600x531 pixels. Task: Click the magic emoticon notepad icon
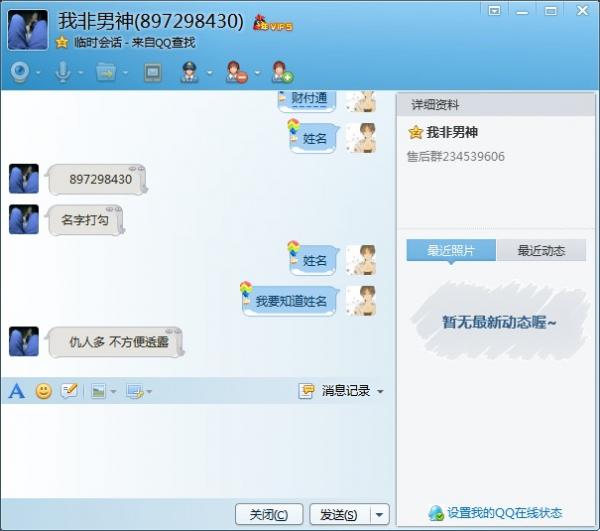(69, 391)
